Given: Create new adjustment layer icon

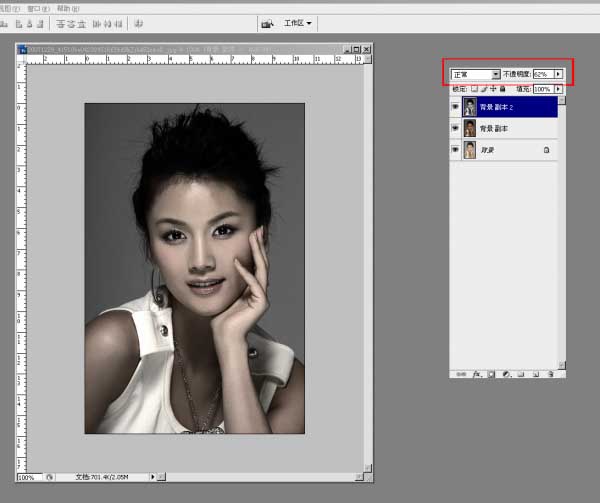Looking at the screenshot, I should point(506,374).
